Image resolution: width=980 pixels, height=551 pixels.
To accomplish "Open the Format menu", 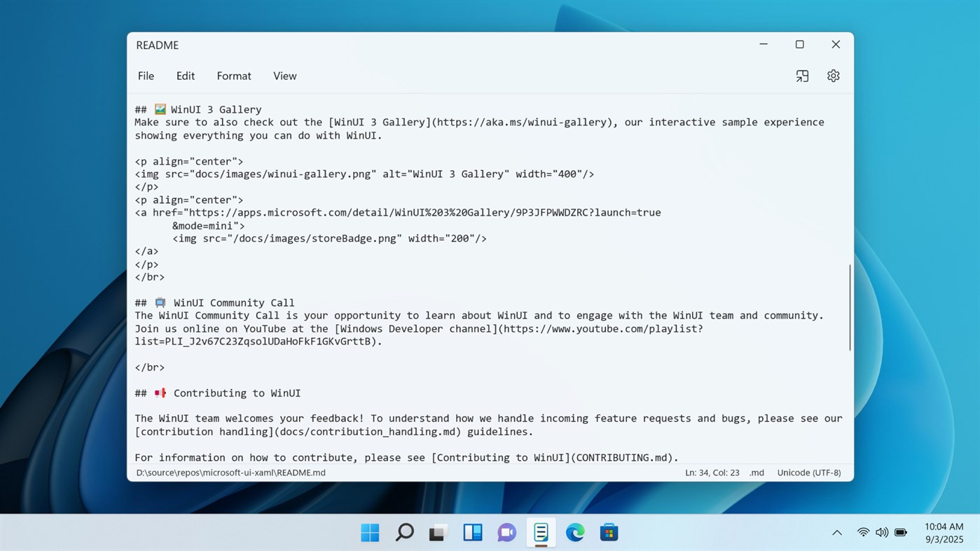I will [233, 76].
